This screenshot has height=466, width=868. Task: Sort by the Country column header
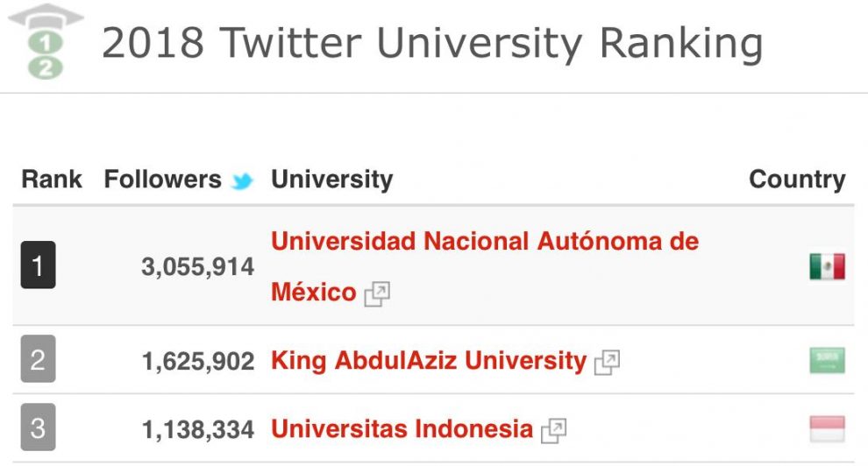pos(797,179)
